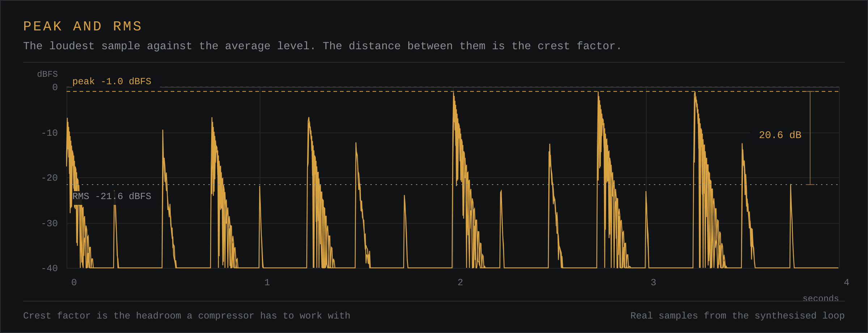Click the '-20' y-axis tick label
The height and width of the screenshot is (333, 868).
50,178
